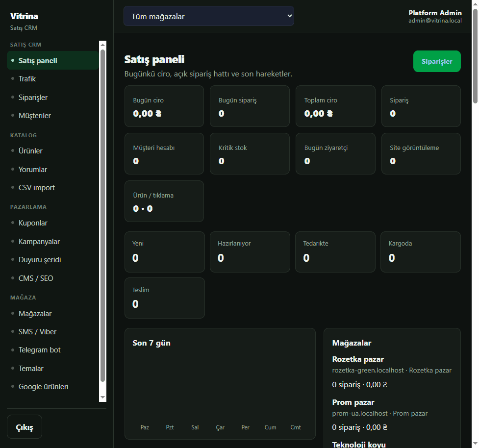The height and width of the screenshot is (448, 479).
Task: Open CMS / SEO page
Action: click(x=52, y=278)
